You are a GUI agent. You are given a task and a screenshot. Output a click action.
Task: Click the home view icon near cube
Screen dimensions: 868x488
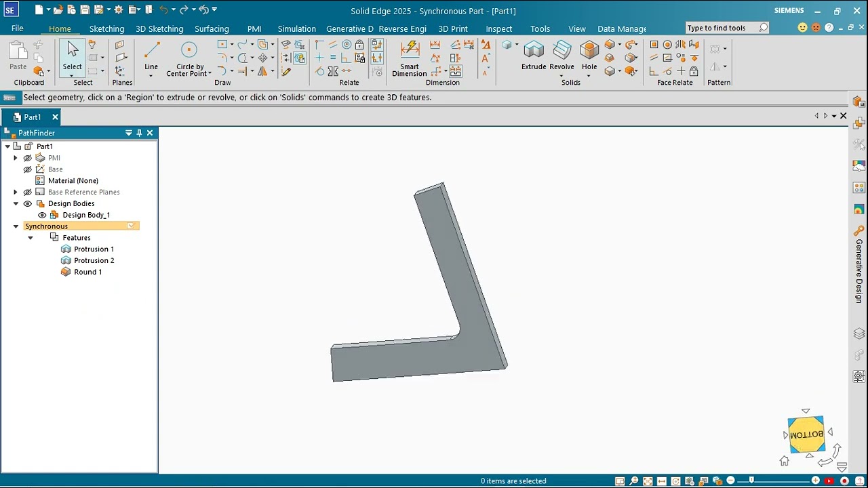(x=785, y=462)
